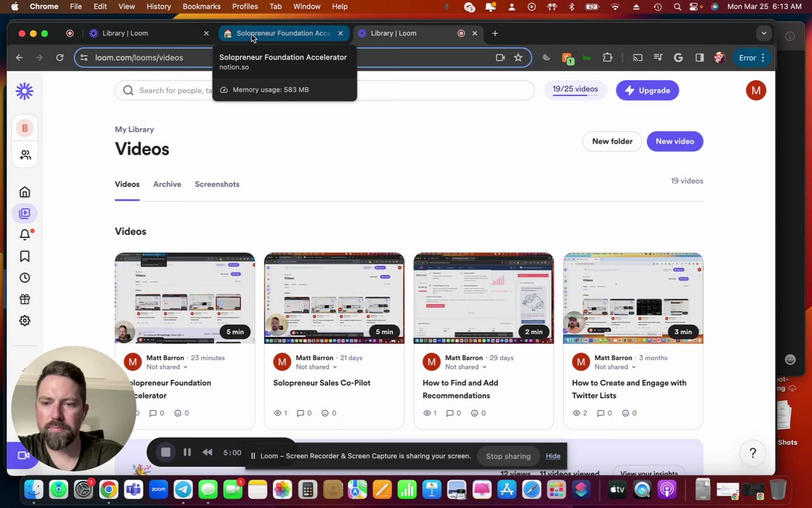
Task: Click the camera icon in the address bar
Action: point(501,57)
